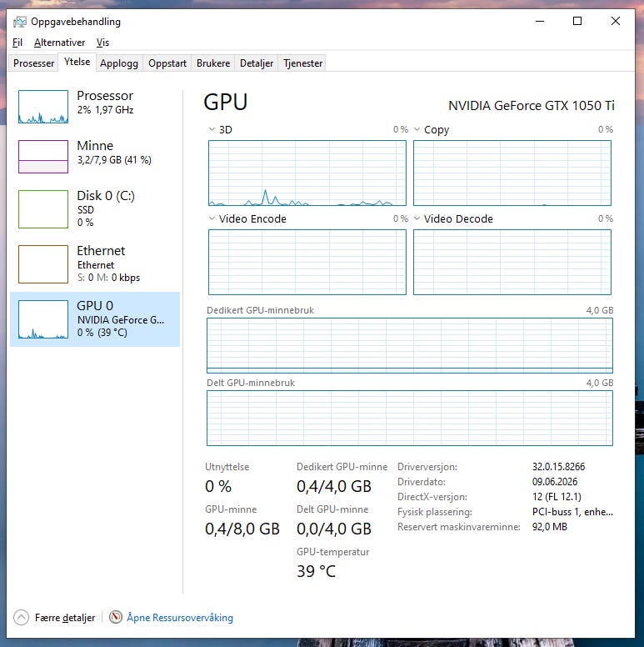This screenshot has height=647, width=644.
Task: Open the Vis menu
Action: pyautogui.click(x=102, y=43)
